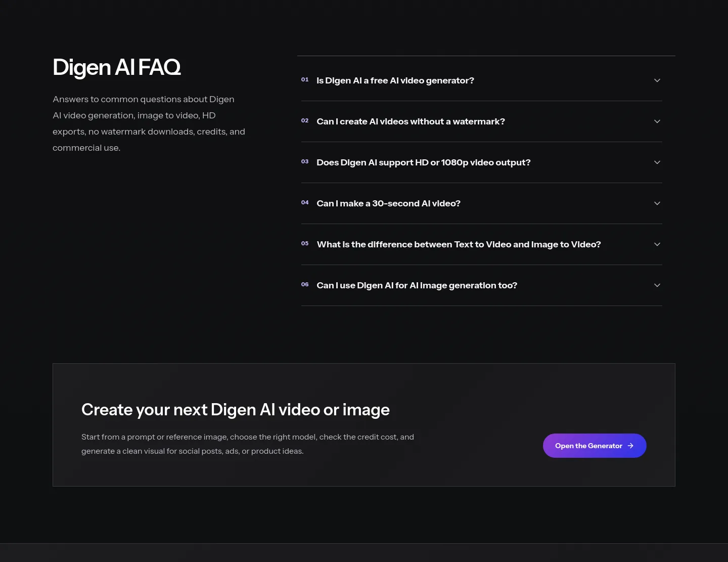Click the FAQ number label "06"
The height and width of the screenshot is (562, 728).
(305, 285)
